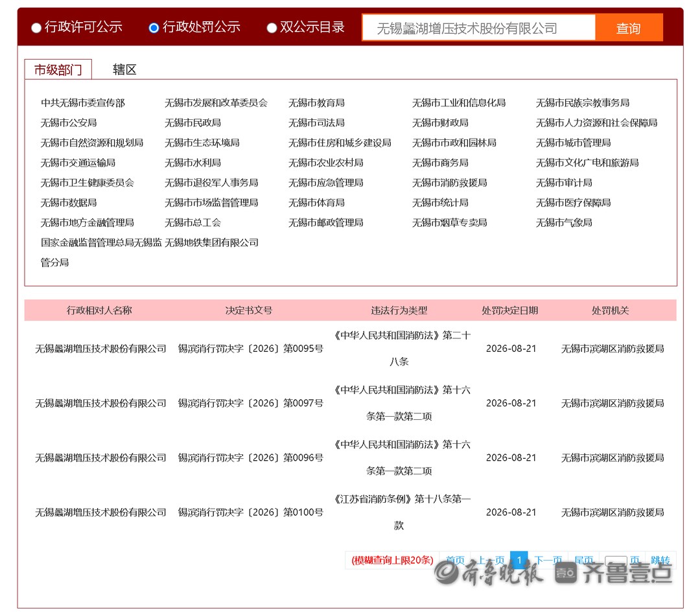
Task: Open 无锡市数据局 link
Action: pyautogui.click(x=69, y=203)
